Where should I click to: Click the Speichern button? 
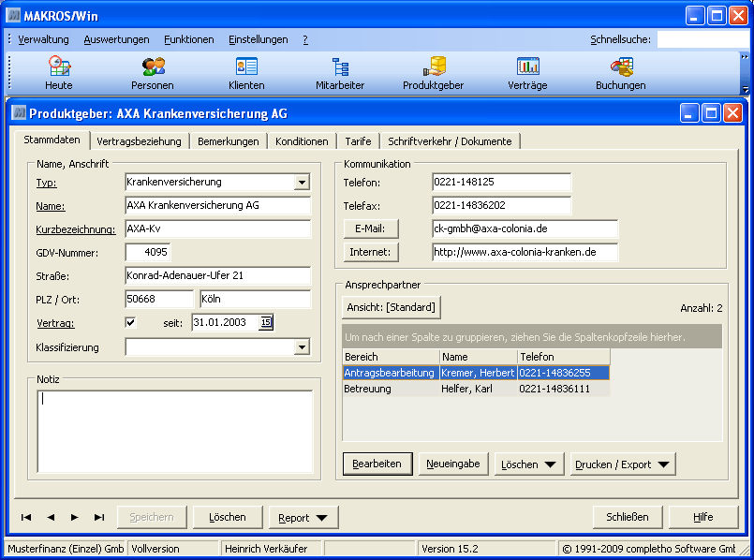pyautogui.click(x=152, y=517)
